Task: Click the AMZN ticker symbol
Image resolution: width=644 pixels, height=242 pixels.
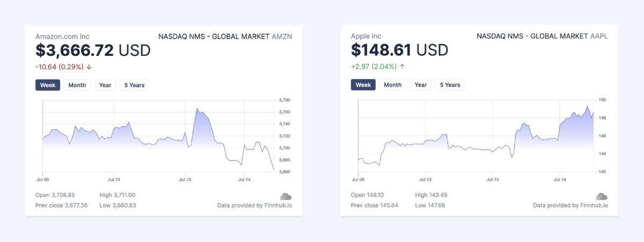Action: pos(282,37)
